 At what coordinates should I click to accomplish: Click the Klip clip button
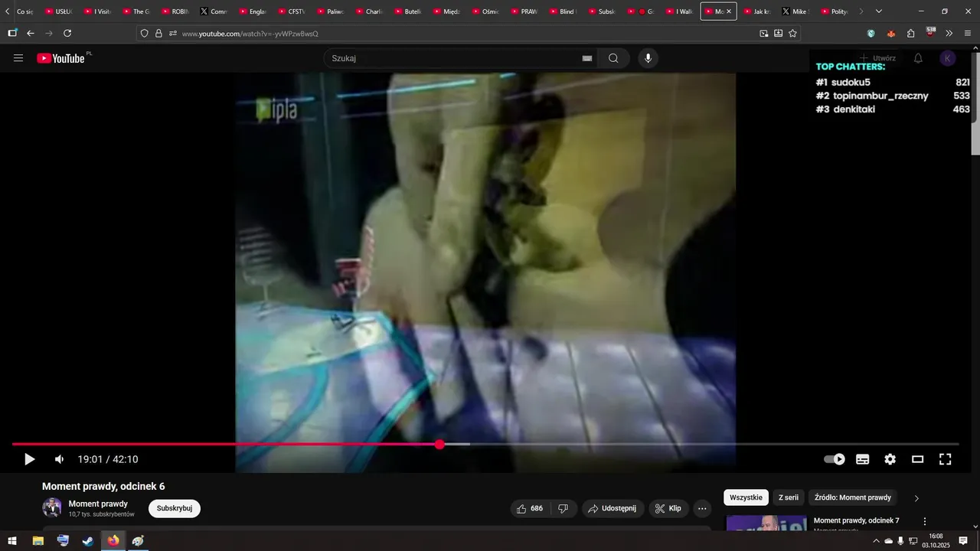point(668,508)
